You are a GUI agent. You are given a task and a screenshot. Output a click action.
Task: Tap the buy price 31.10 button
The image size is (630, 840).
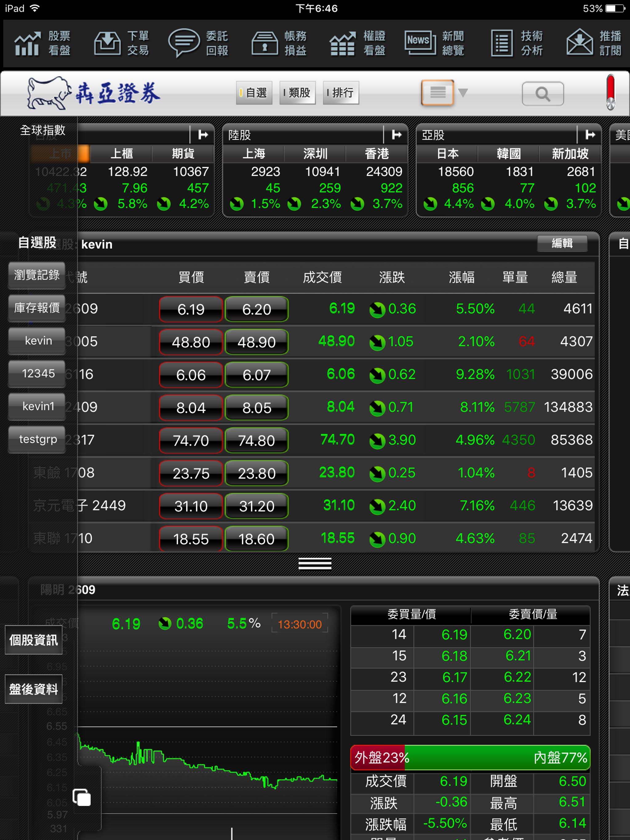coord(191,506)
